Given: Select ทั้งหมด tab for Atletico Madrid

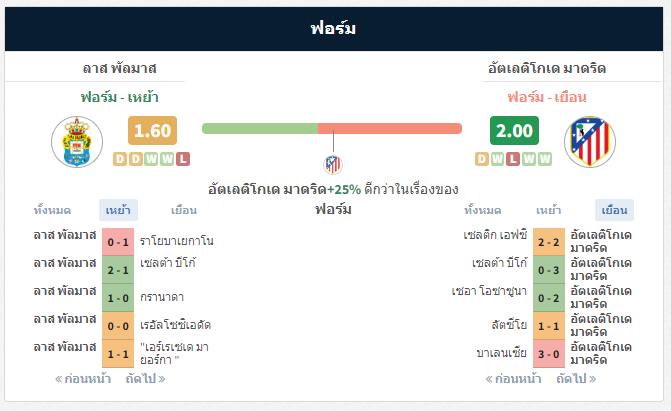Looking at the screenshot, I should tap(483, 210).
